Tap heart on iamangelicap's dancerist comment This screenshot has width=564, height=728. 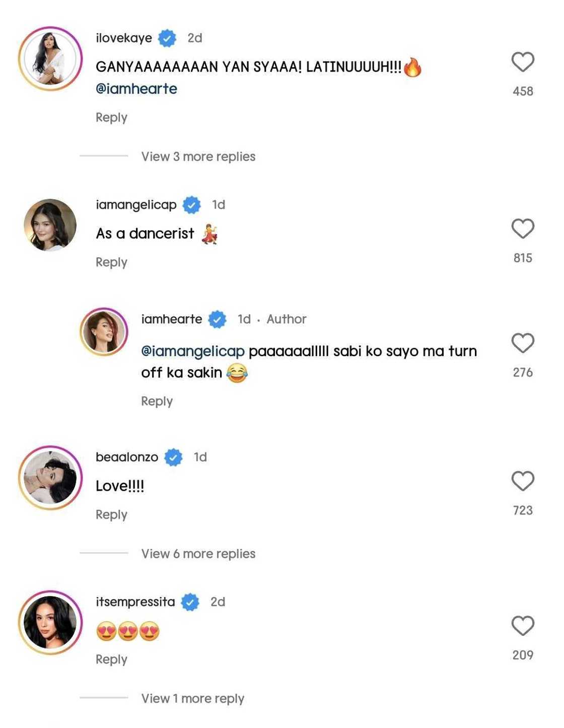[x=523, y=229]
